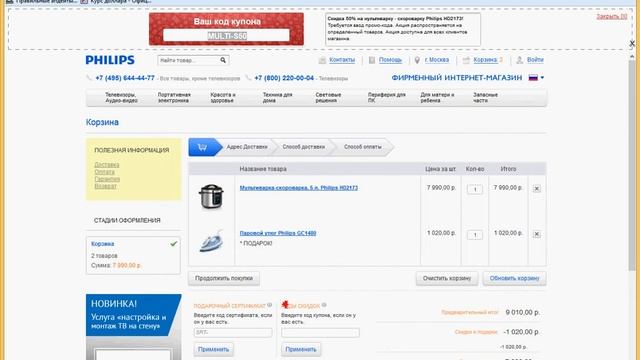Open the Красота и здоровье menu

point(223,98)
